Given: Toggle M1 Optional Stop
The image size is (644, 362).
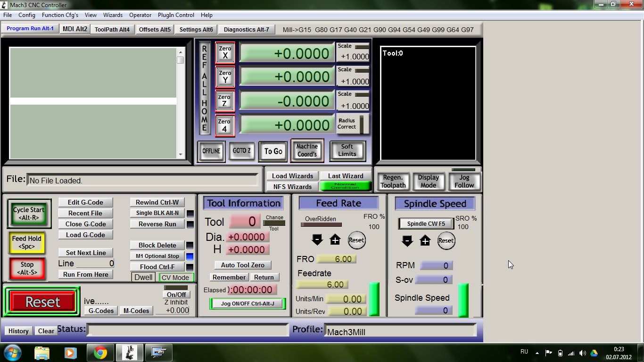Looking at the screenshot, I should (x=157, y=256).
